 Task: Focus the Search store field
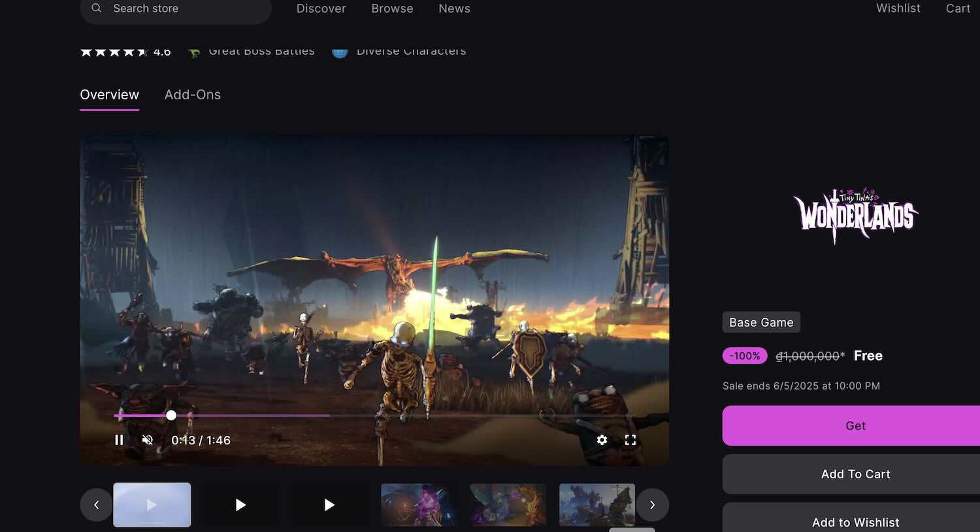point(176,9)
